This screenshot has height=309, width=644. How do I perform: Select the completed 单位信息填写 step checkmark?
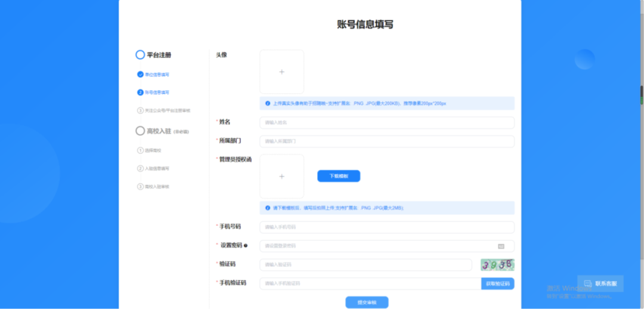(x=140, y=75)
